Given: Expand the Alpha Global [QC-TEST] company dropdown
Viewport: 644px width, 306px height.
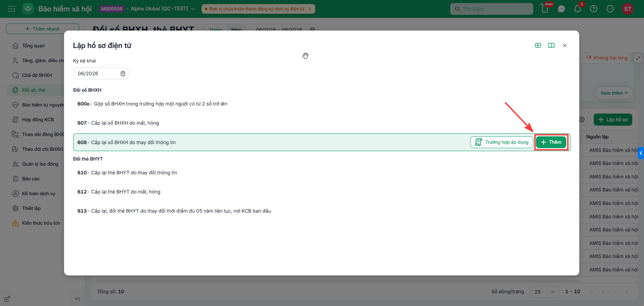Looking at the screenshot, I should (193, 9).
